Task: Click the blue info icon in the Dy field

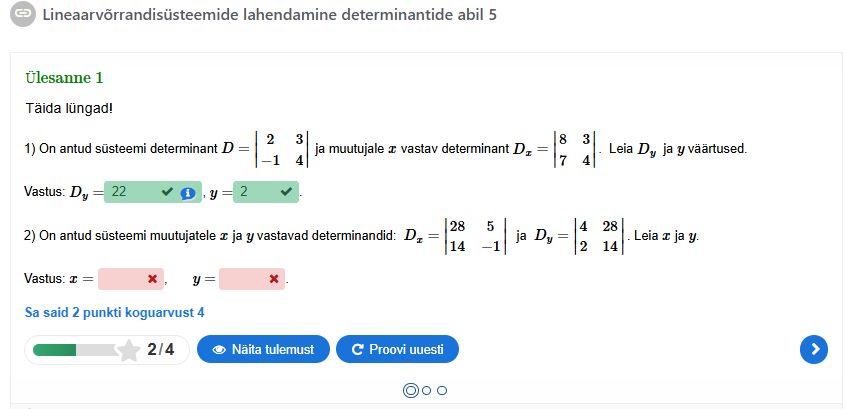Action: (x=187, y=192)
